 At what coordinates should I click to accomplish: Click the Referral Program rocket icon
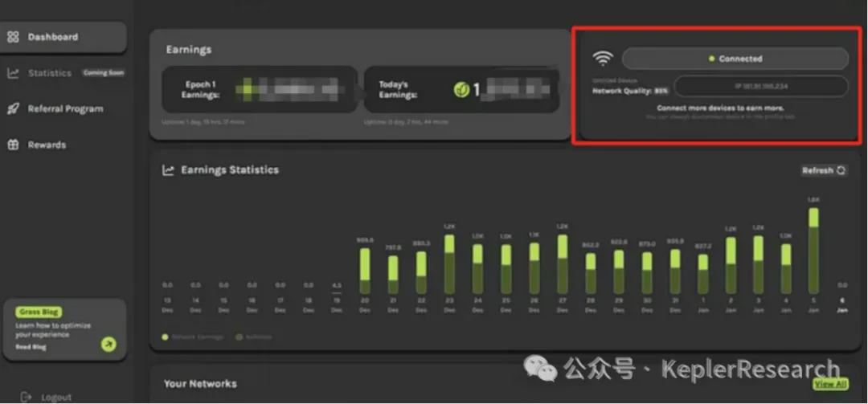(13, 109)
